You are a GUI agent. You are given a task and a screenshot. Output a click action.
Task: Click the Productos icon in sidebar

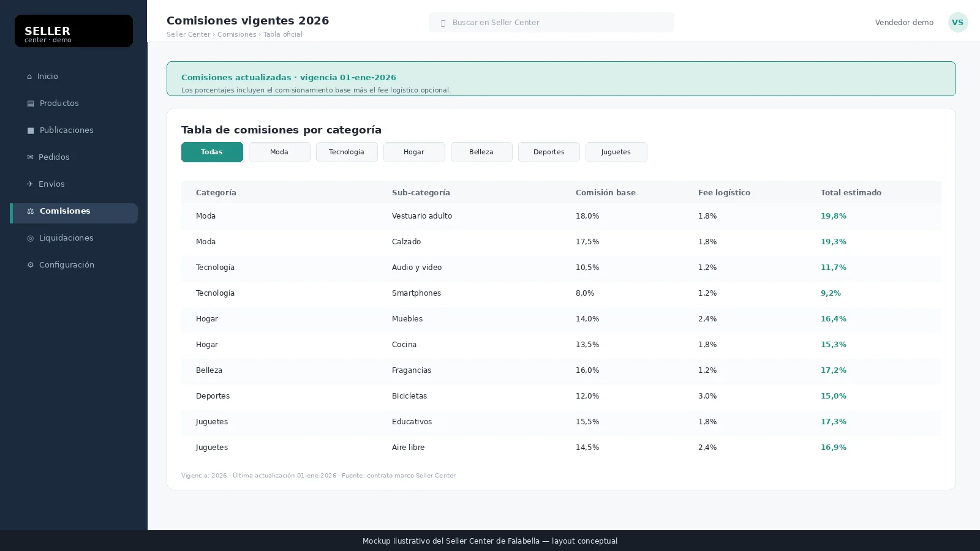(31, 103)
